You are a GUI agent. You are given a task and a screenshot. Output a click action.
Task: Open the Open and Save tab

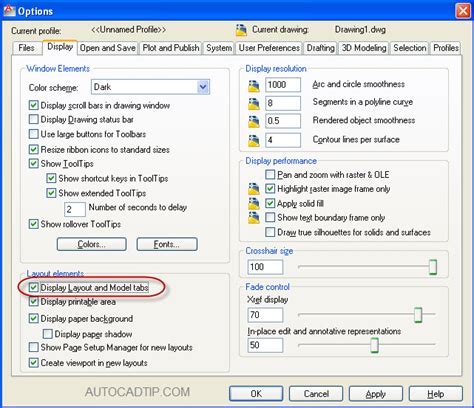coord(108,48)
